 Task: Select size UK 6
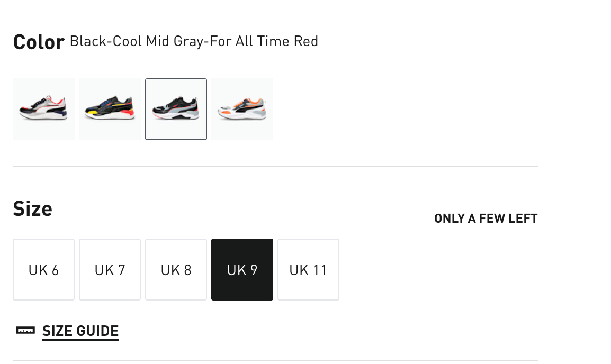click(43, 270)
